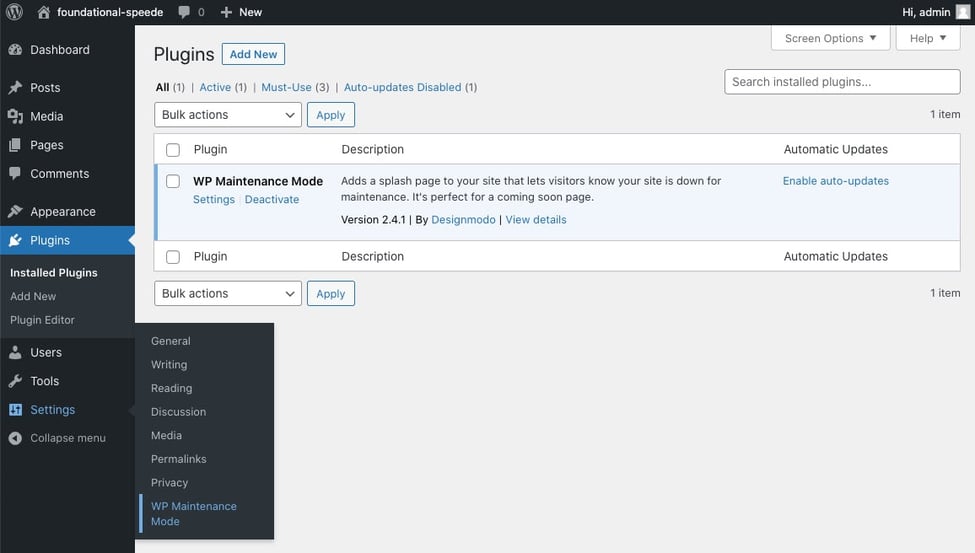975x553 pixels.
Task: Click the Enable auto-updates link
Action: pos(835,181)
